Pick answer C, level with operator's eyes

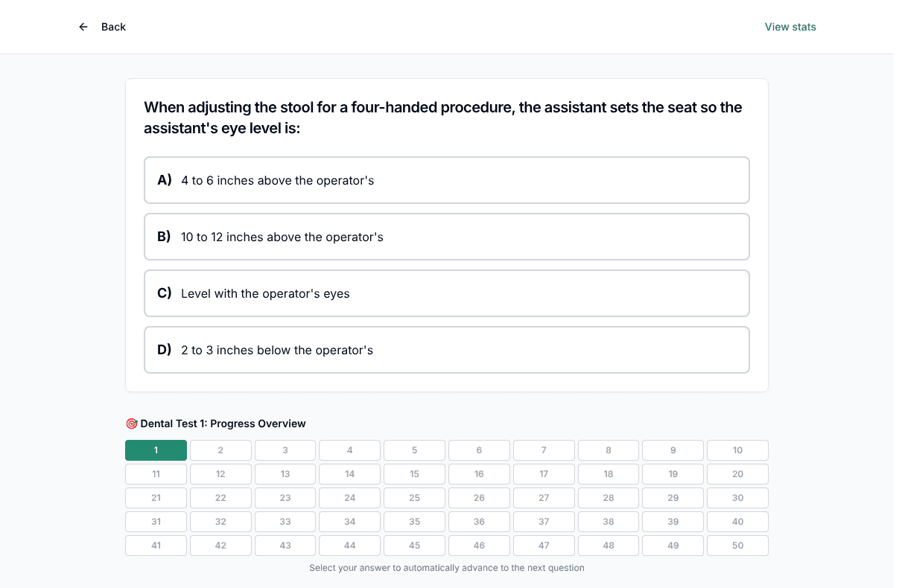coord(447,293)
